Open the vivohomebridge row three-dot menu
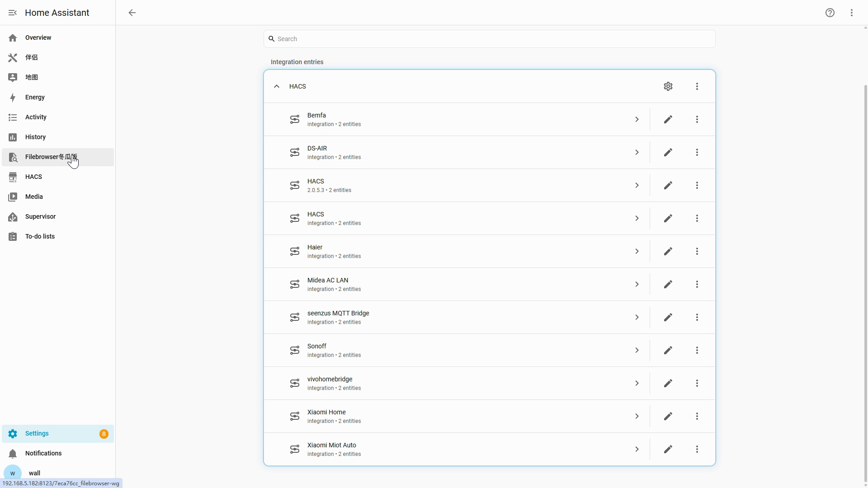868x488 pixels. click(697, 383)
